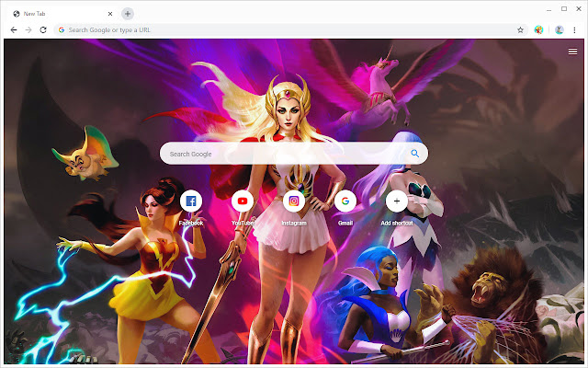Open Chrome's three-dot menu
The width and height of the screenshot is (588, 368).
[574, 30]
